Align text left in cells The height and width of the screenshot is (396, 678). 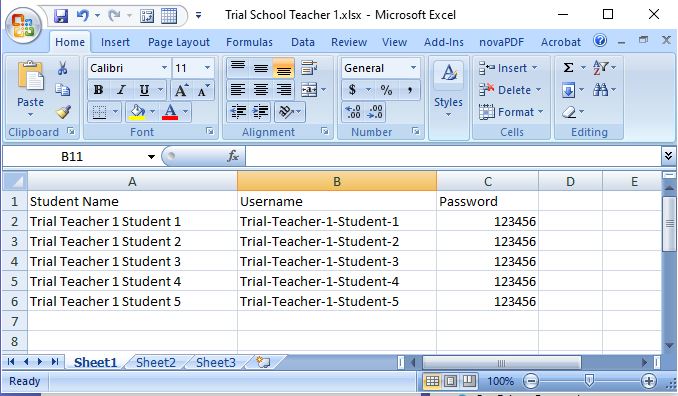click(x=238, y=90)
